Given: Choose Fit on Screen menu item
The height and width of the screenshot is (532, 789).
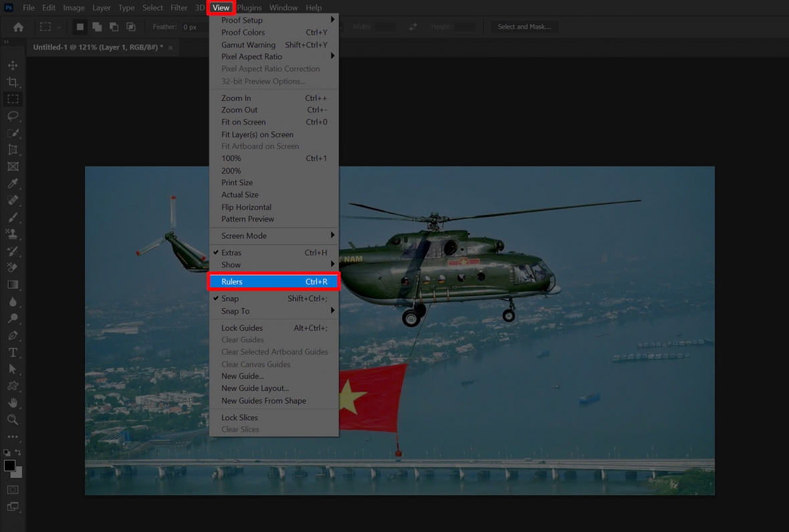Looking at the screenshot, I should (x=273, y=122).
